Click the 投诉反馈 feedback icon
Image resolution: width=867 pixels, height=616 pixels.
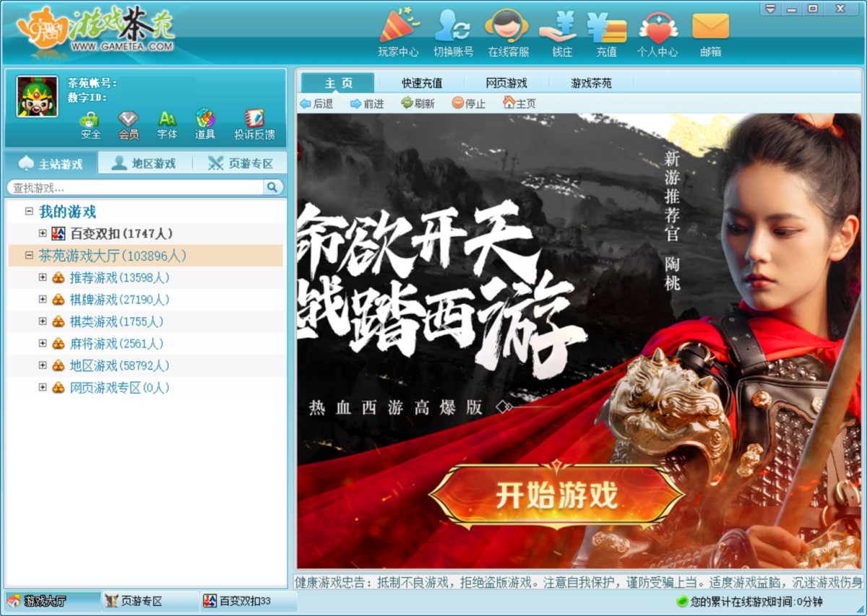tap(254, 124)
